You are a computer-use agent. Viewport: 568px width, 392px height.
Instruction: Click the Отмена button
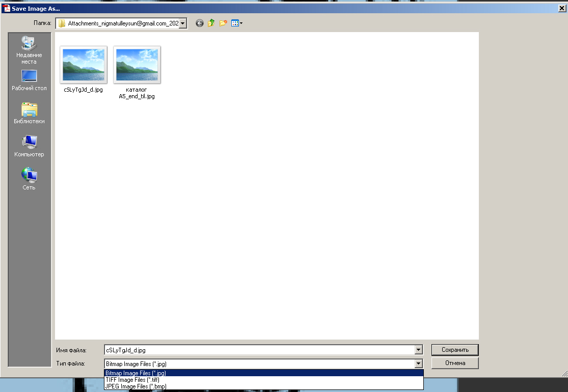click(x=454, y=363)
